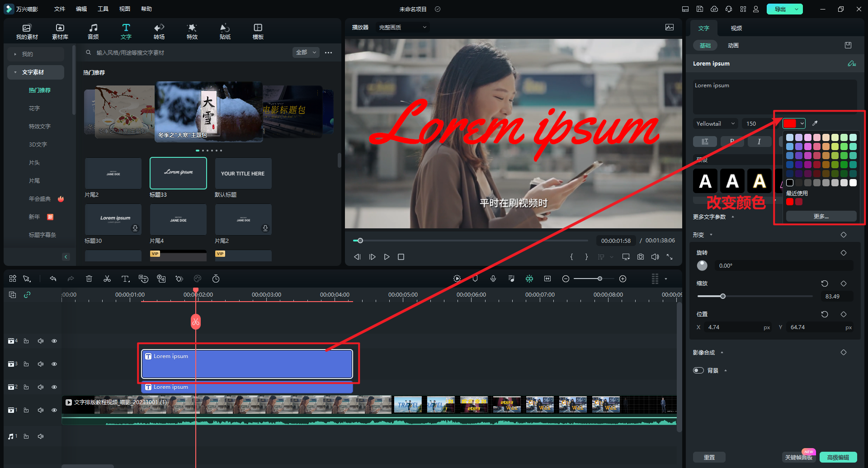Switch to the 动画 animation tab
The width and height of the screenshot is (868, 468).
[x=733, y=45]
